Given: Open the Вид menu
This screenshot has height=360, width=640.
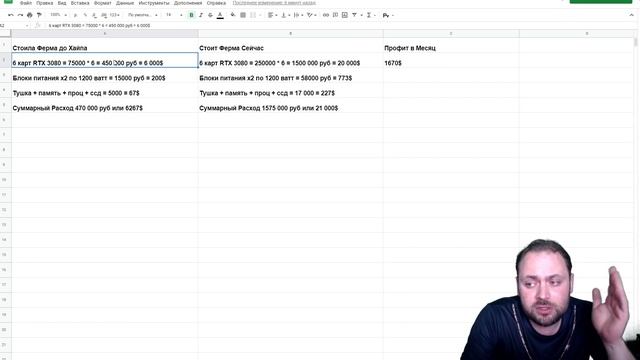Looking at the screenshot, I should [x=62, y=3].
